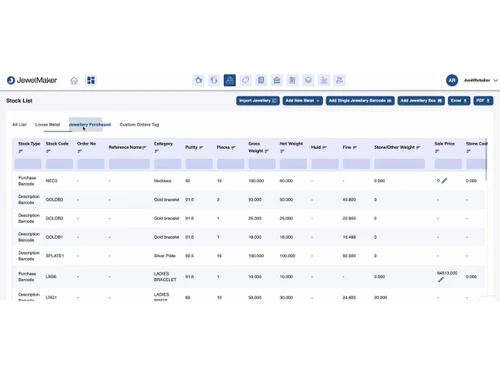Focus the Stone/Other Weight filter field
Image resolution: width=500 pixels, height=375 pixels.
tap(399, 164)
